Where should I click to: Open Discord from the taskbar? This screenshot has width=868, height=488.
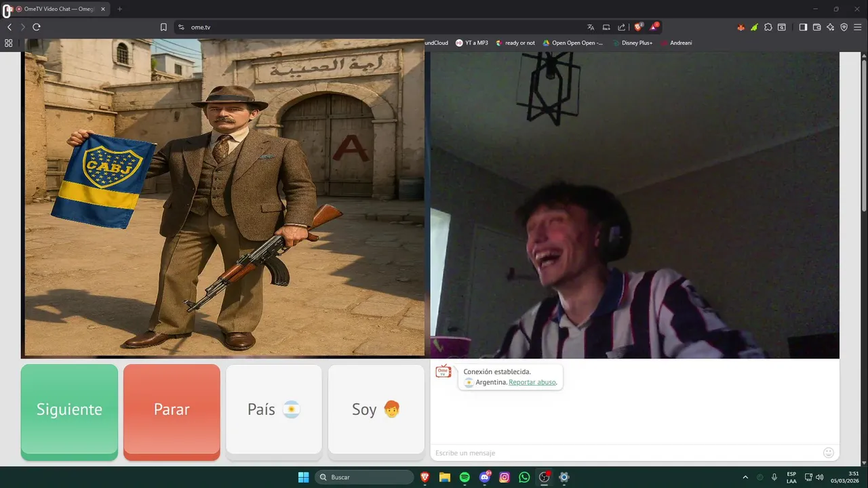click(485, 477)
